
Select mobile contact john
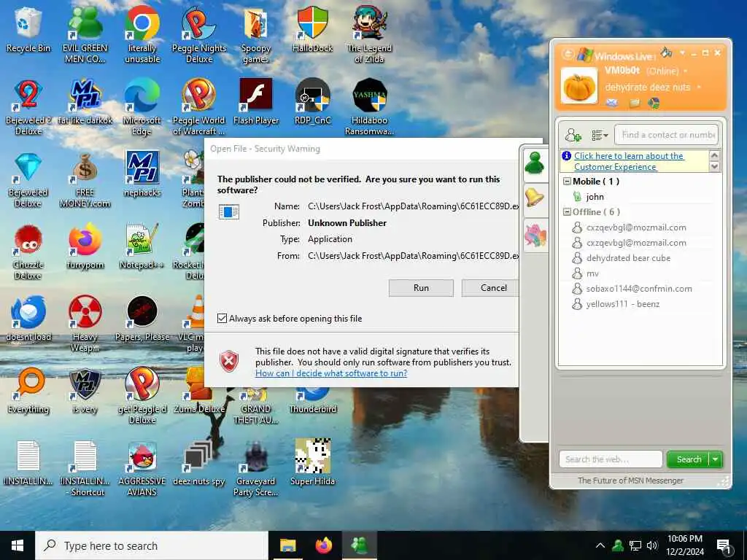pyautogui.click(x=595, y=197)
